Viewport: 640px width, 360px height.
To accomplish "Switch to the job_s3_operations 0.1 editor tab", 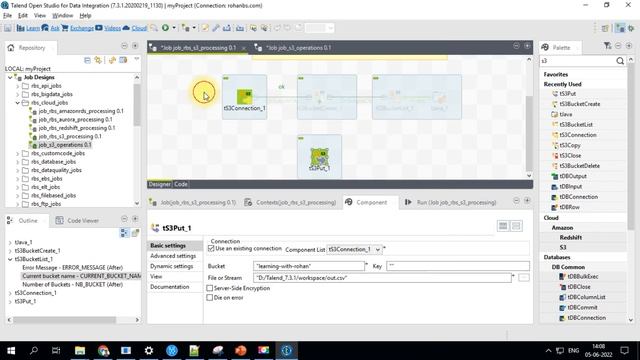I will tap(298, 48).
